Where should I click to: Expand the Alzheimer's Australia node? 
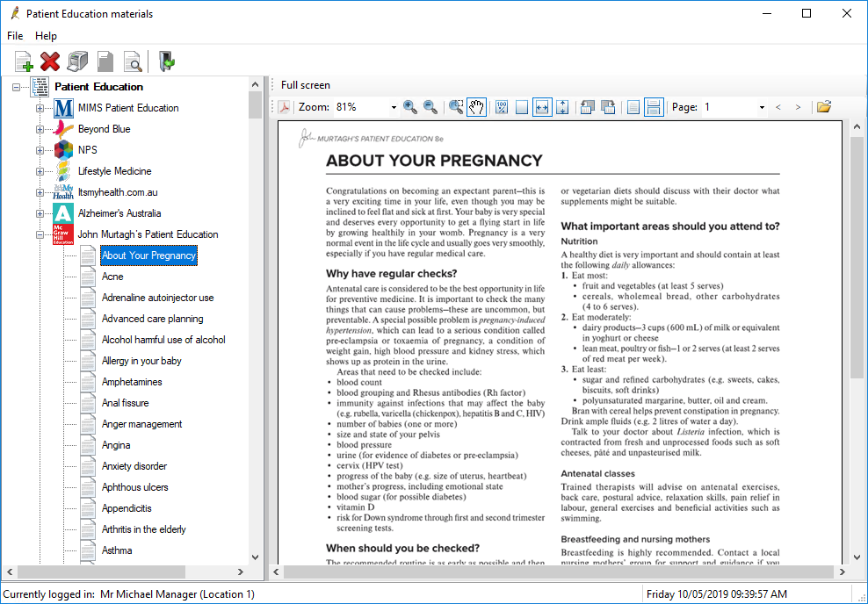pyautogui.click(x=40, y=213)
